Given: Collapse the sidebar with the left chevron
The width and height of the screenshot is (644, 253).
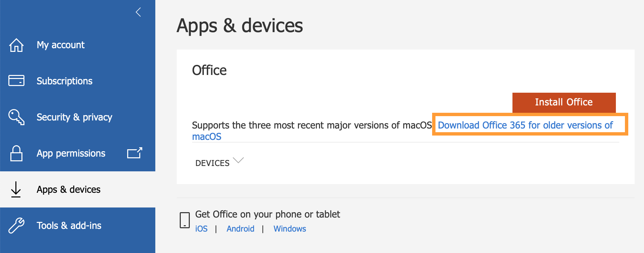Looking at the screenshot, I should point(138,12).
